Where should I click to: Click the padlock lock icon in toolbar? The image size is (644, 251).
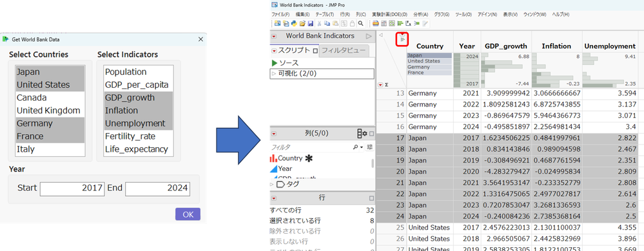coord(353,23)
